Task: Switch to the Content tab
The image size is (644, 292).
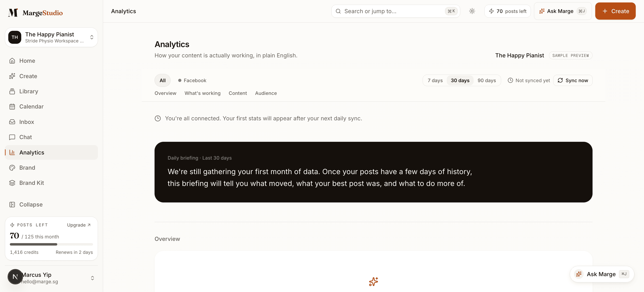Action: pos(237,93)
